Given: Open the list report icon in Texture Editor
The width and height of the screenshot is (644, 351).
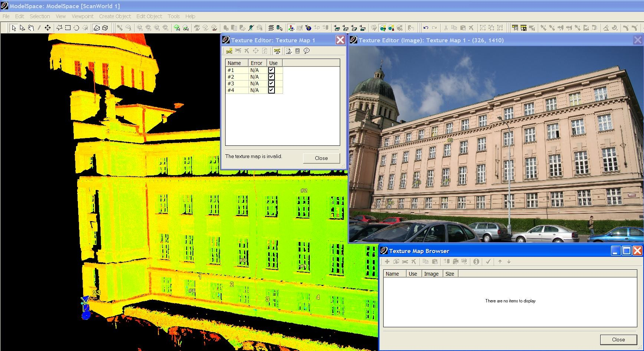Looking at the screenshot, I should coord(298,51).
